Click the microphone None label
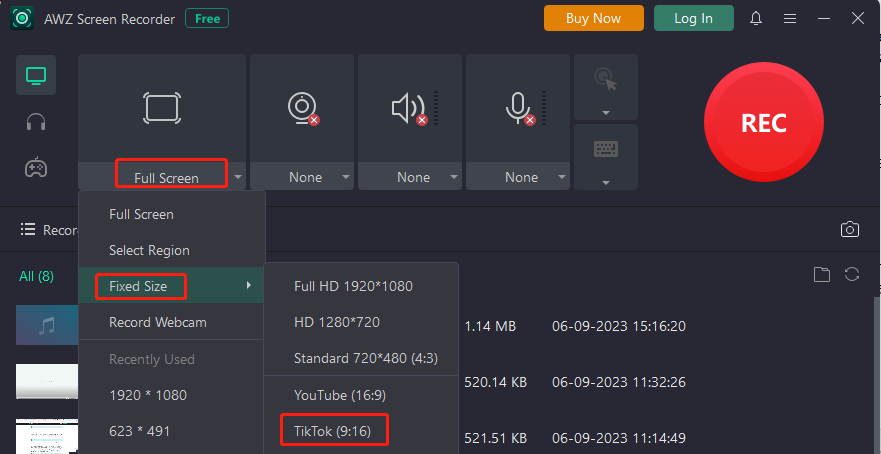The width and height of the screenshot is (881, 454). click(521, 177)
